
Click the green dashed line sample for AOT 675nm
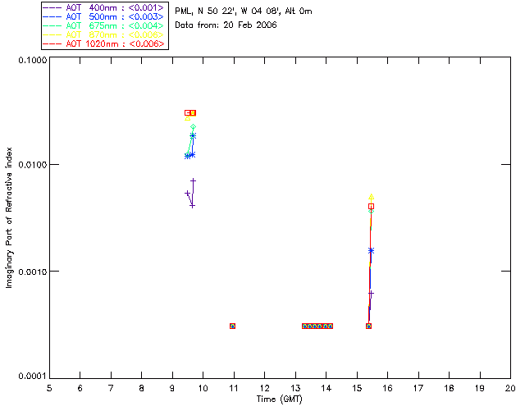pyautogui.click(x=52, y=25)
